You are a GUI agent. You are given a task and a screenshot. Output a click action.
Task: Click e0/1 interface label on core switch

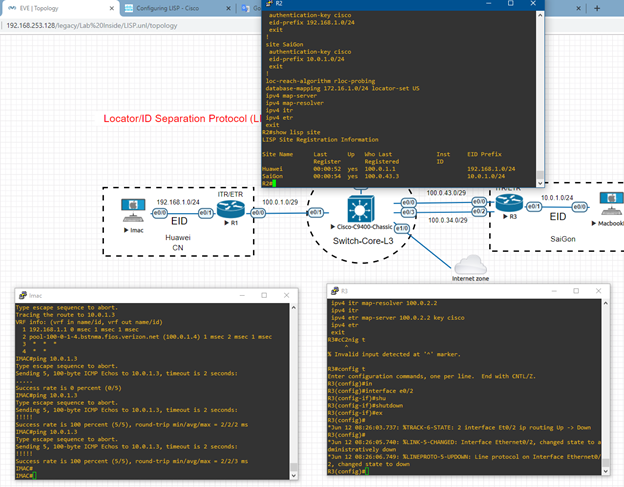click(x=316, y=212)
